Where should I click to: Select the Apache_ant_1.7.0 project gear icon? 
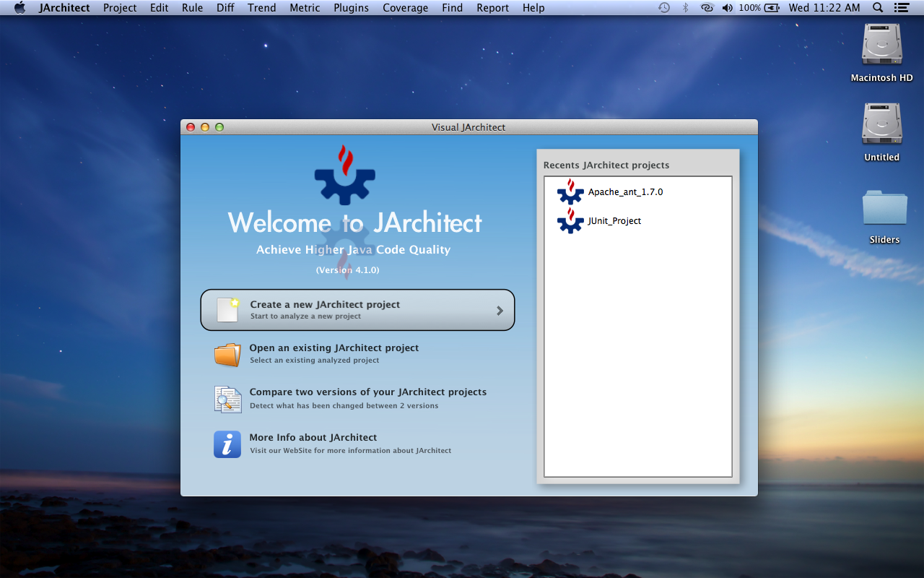click(x=570, y=191)
